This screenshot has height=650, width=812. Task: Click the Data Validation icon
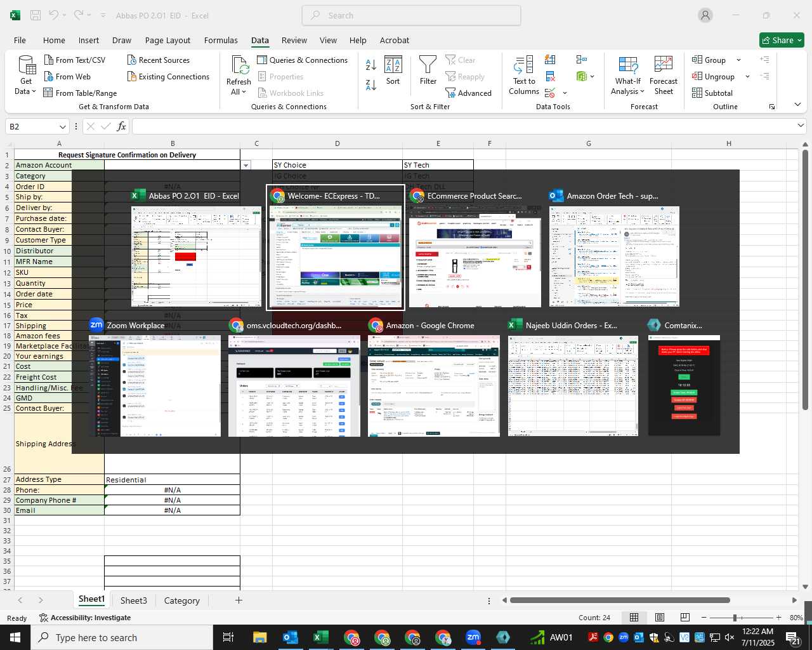(550, 93)
